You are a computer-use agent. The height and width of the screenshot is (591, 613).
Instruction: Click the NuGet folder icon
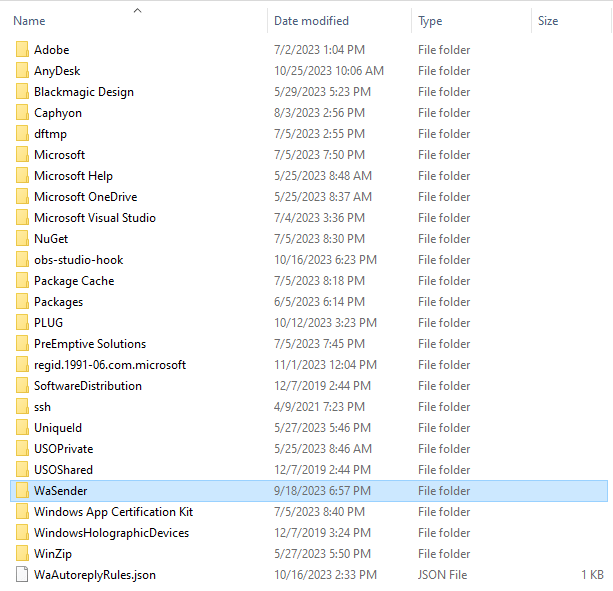22,239
